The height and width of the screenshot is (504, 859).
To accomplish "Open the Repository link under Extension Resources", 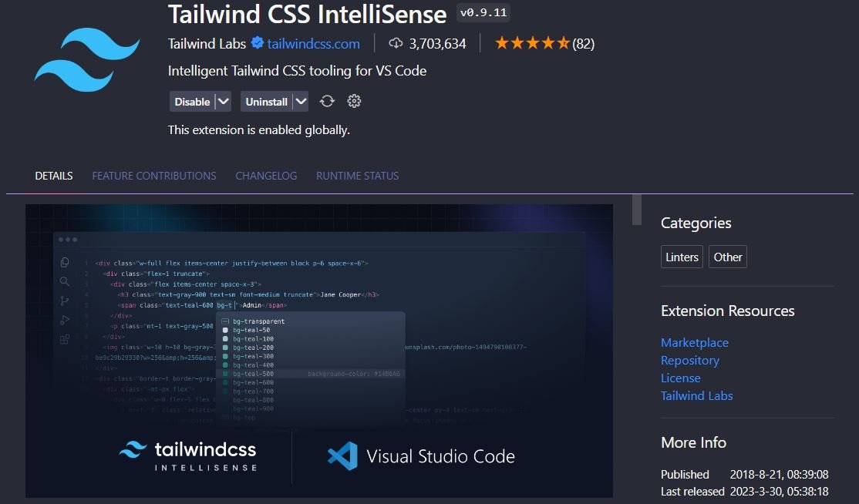I will pos(690,360).
